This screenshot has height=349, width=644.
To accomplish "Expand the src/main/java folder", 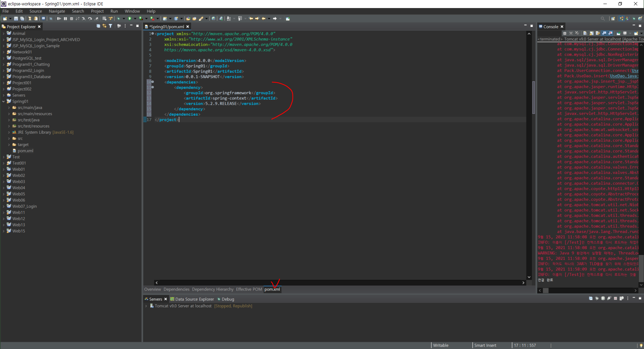I will (x=9, y=108).
